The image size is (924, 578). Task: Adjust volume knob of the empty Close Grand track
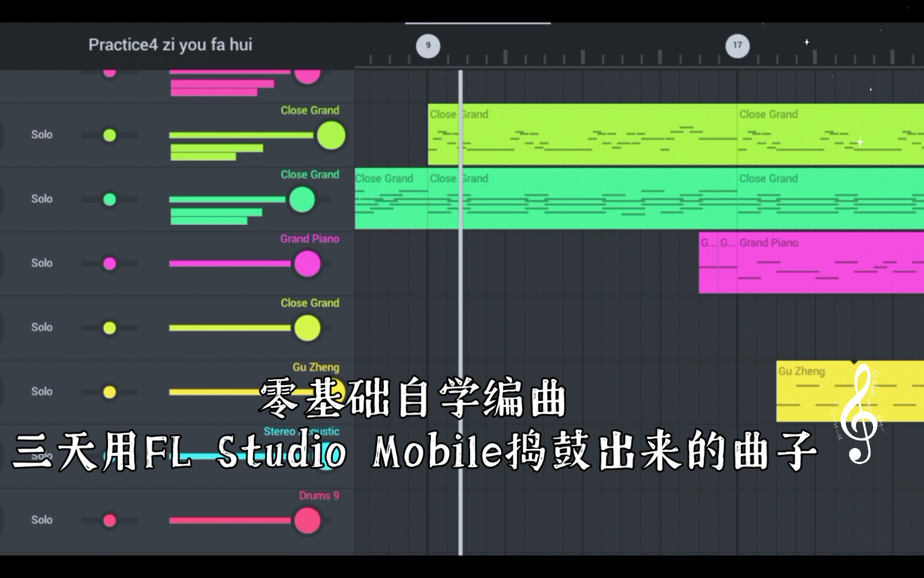307,328
